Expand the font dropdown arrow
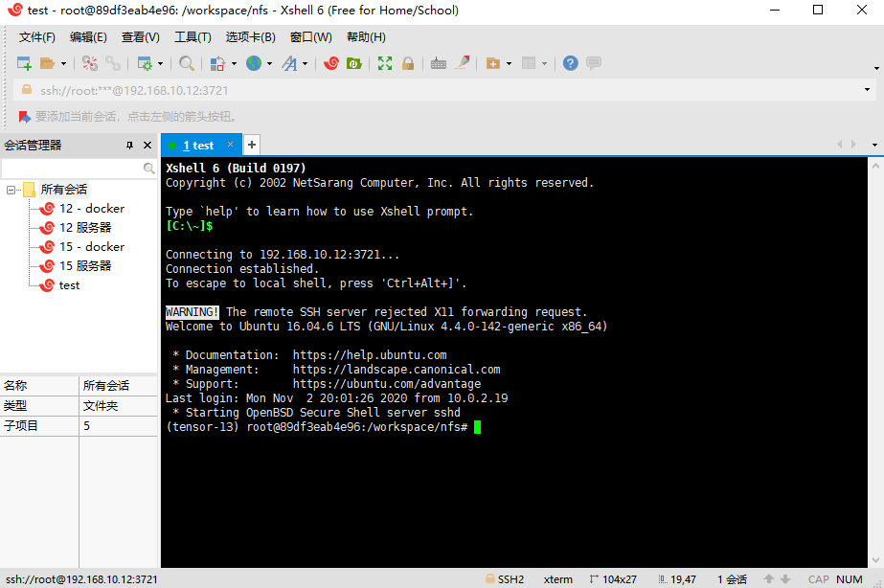This screenshot has height=588, width=884. (305, 64)
